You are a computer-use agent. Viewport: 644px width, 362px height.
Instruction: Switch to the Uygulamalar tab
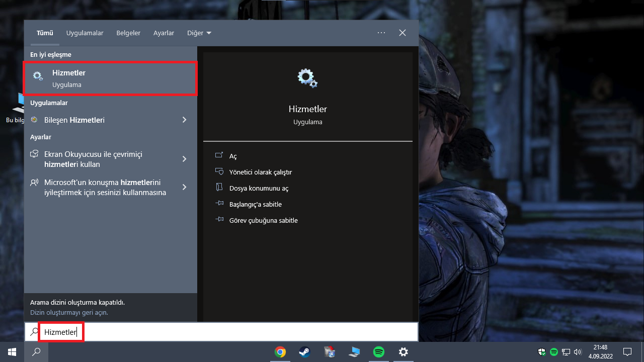coord(85,33)
